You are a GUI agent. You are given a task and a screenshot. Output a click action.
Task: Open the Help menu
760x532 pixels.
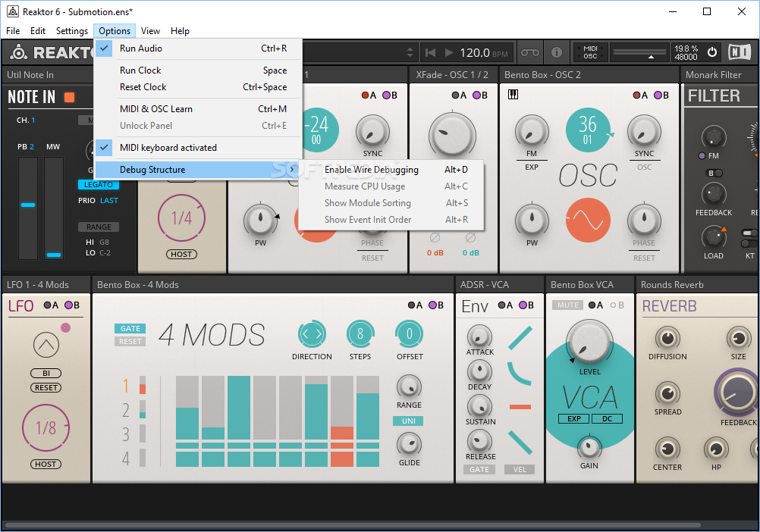click(x=180, y=31)
